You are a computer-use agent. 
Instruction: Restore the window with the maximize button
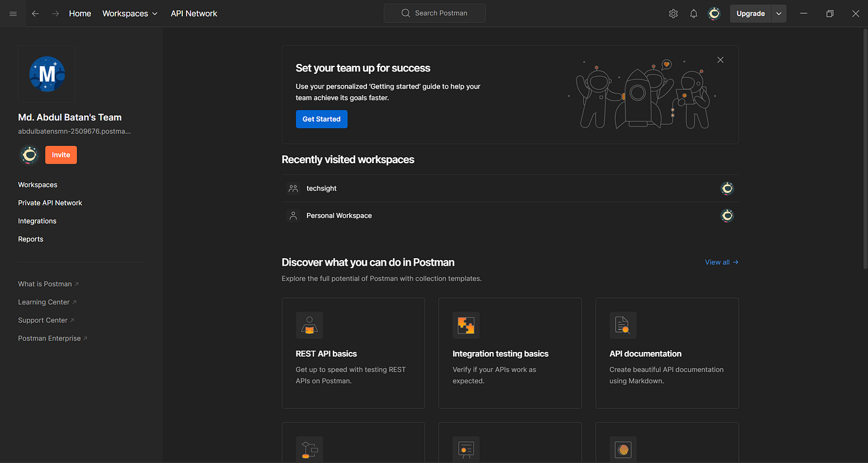pyautogui.click(x=830, y=14)
